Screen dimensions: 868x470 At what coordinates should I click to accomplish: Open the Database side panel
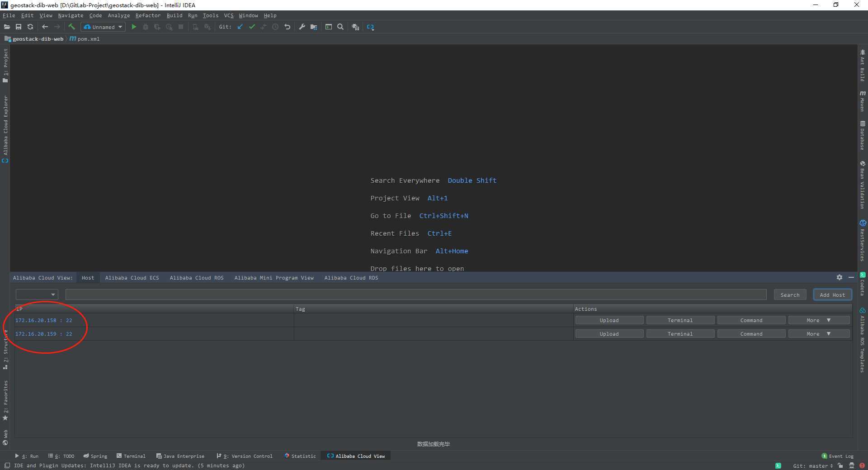[863, 135]
